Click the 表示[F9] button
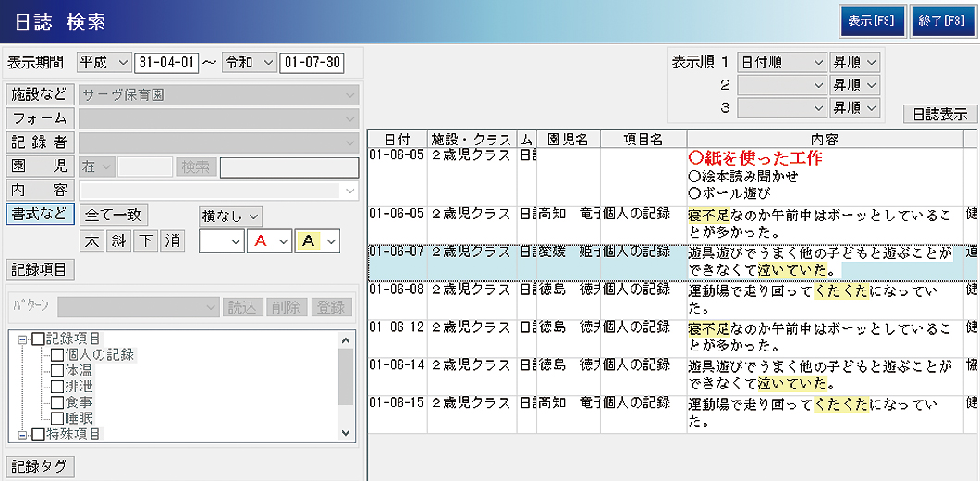This screenshot has height=481, width=980. (x=872, y=20)
